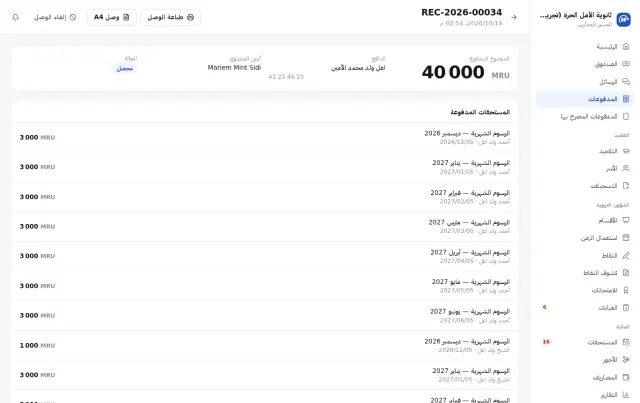Open 'المدفوعات المصرح بها' declared payments icon
Screen dimensions: 640x403
(626, 116)
